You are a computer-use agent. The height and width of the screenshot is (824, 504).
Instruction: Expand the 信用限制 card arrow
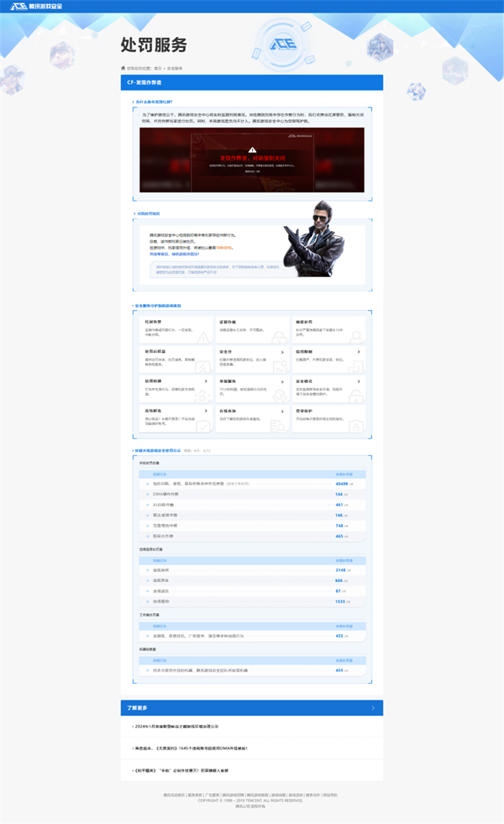360,352
